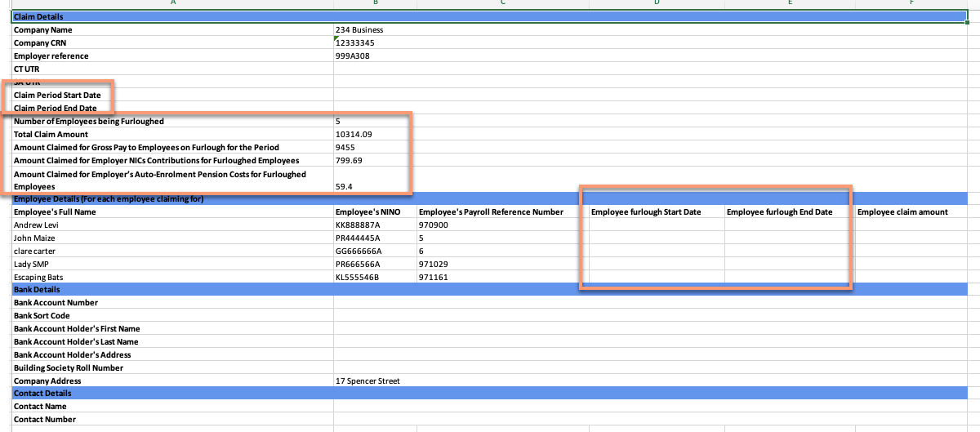
Task: Select the column D header
Action: coord(656,3)
